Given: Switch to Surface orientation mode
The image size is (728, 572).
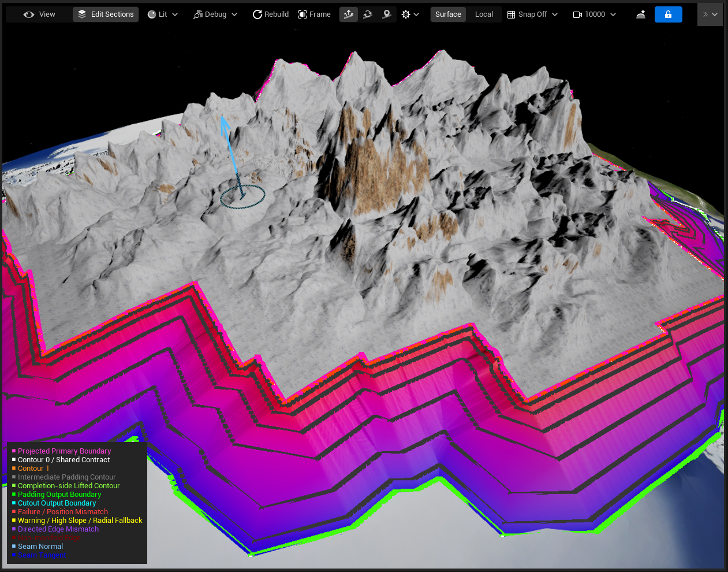Looking at the screenshot, I should [x=448, y=14].
